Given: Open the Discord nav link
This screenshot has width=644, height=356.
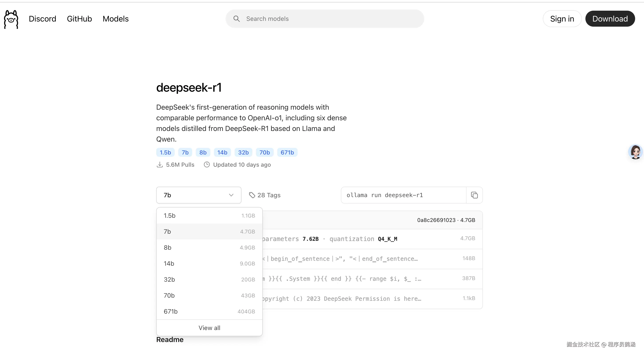Looking at the screenshot, I should pos(42,19).
